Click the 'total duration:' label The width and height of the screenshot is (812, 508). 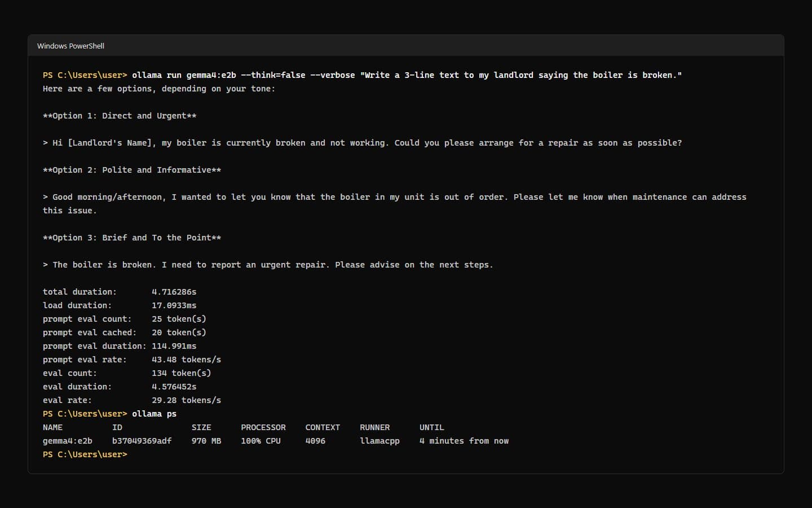(x=80, y=292)
